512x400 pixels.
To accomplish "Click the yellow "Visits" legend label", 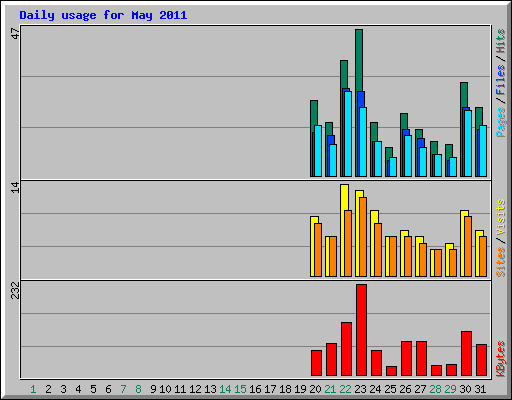I will coord(500,217).
